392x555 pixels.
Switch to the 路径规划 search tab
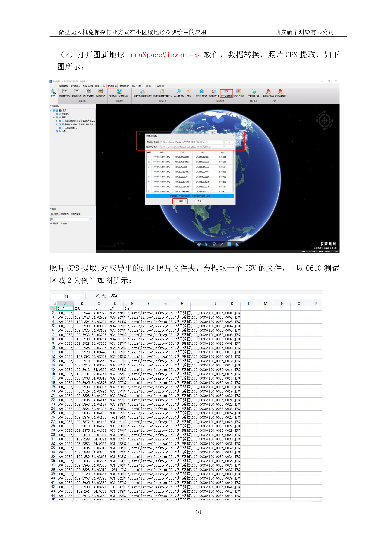point(65,214)
